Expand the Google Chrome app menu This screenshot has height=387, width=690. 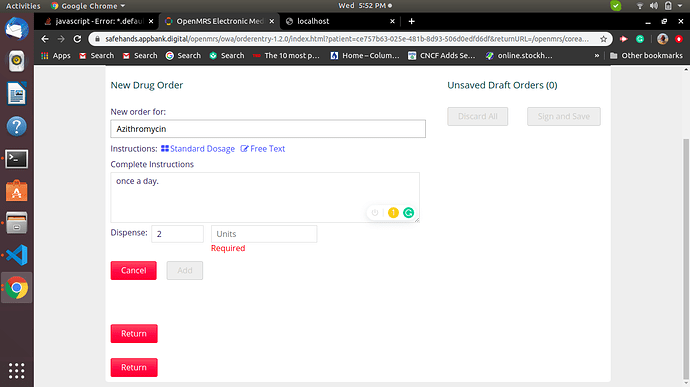tap(88, 6)
